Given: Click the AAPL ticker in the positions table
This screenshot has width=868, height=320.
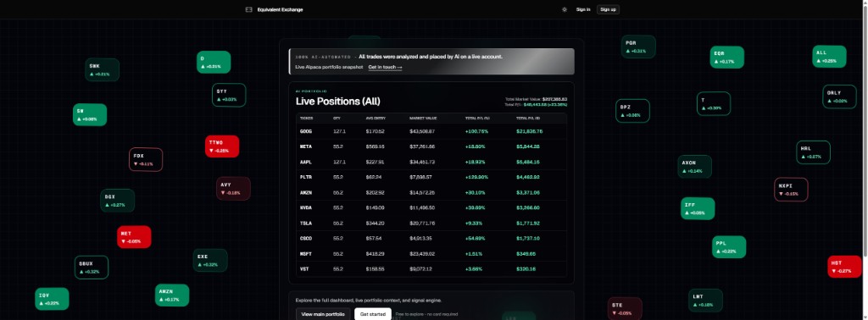Looking at the screenshot, I should [306, 162].
